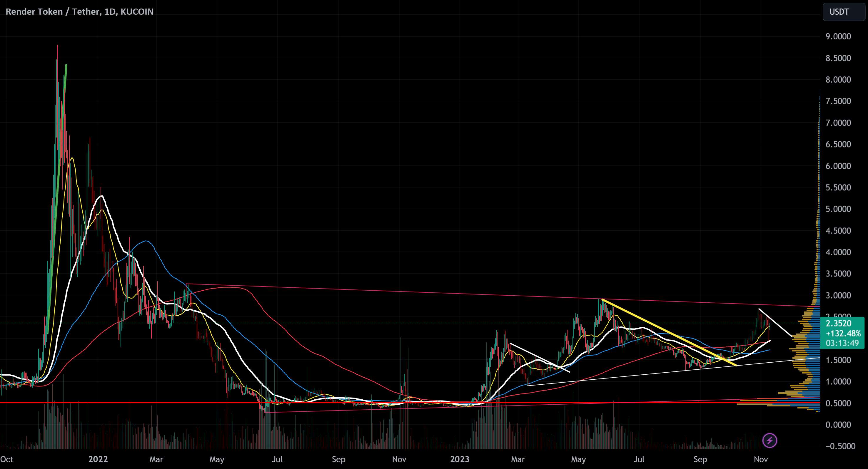Viewport: 868px width, 469px height.
Task: Click the 3.0000 price axis label
Action: click(838, 295)
